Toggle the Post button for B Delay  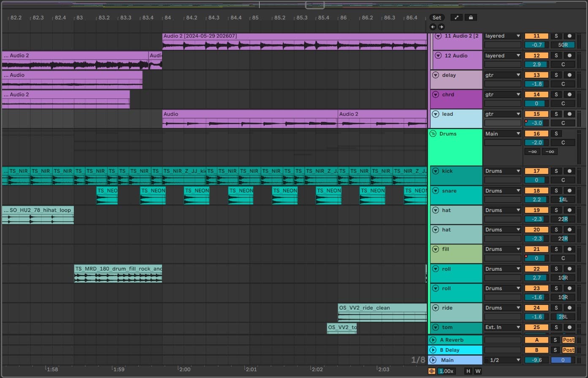(x=568, y=350)
